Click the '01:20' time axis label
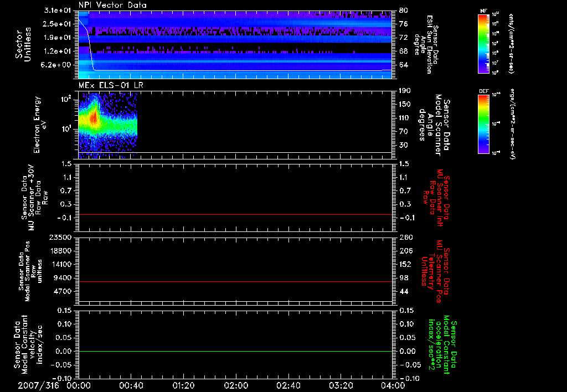Image resolution: width=567 pixels, height=392 pixels. 183,386
